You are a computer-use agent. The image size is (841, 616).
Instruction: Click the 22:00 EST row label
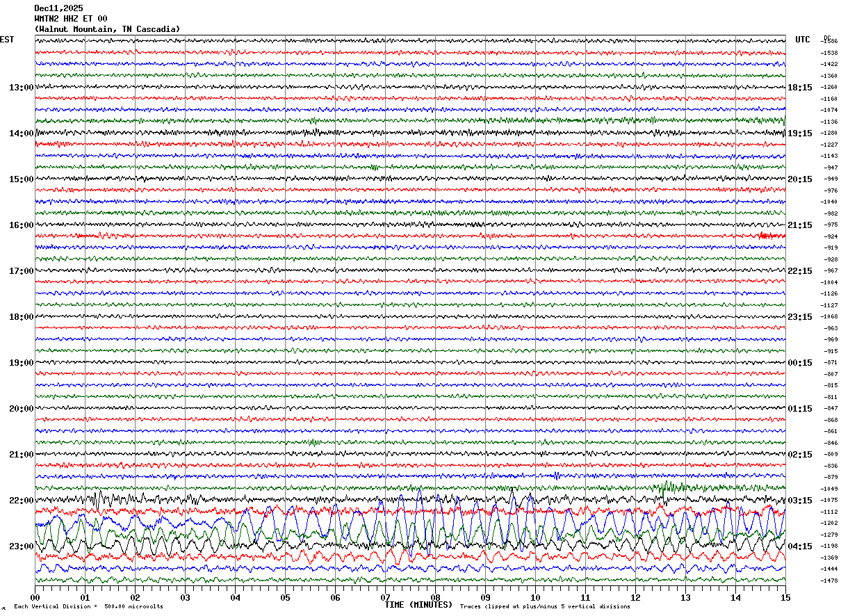[21, 501]
